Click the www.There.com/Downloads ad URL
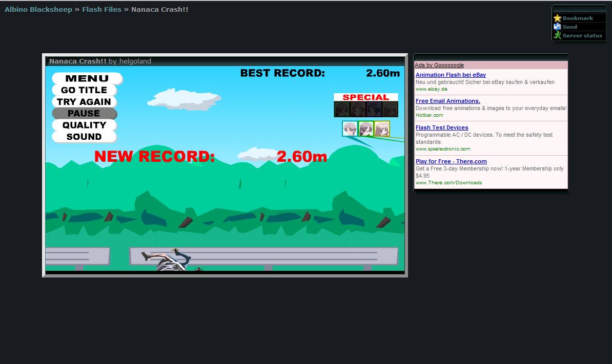 tap(449, 182)
